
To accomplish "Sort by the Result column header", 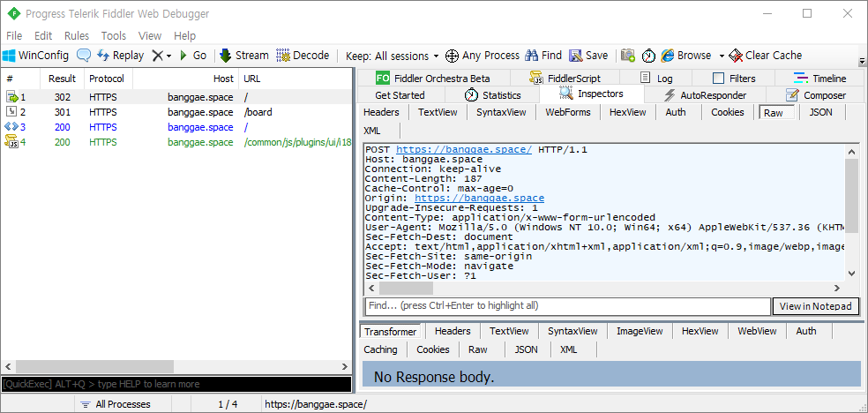I will [62, 79].
